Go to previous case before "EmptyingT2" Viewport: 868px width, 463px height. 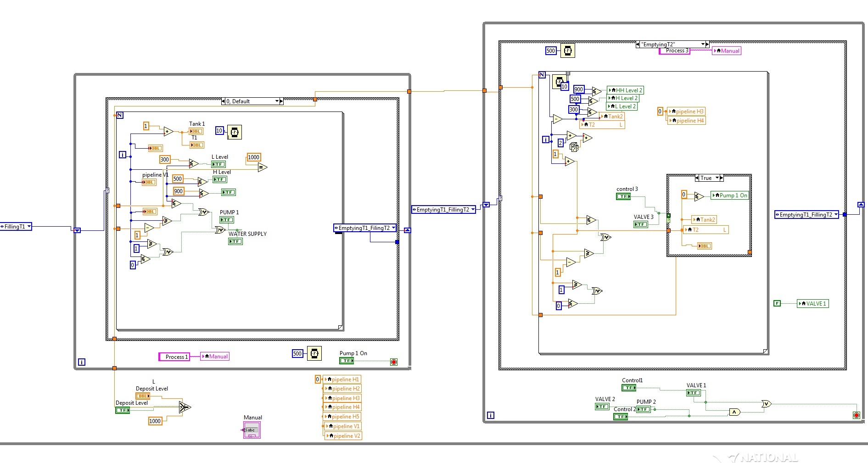click(x=638, y=45)
